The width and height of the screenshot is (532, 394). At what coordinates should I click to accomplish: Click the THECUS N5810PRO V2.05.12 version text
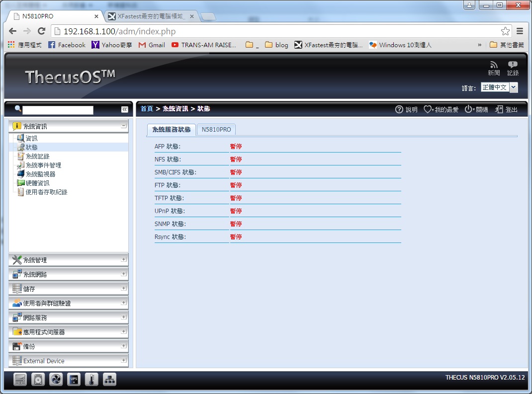[x=485, y=378]
